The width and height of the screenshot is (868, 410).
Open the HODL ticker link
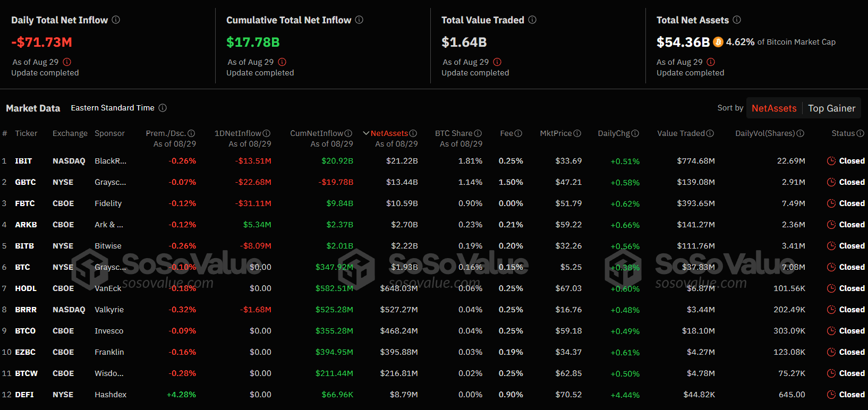click(26, 288)
